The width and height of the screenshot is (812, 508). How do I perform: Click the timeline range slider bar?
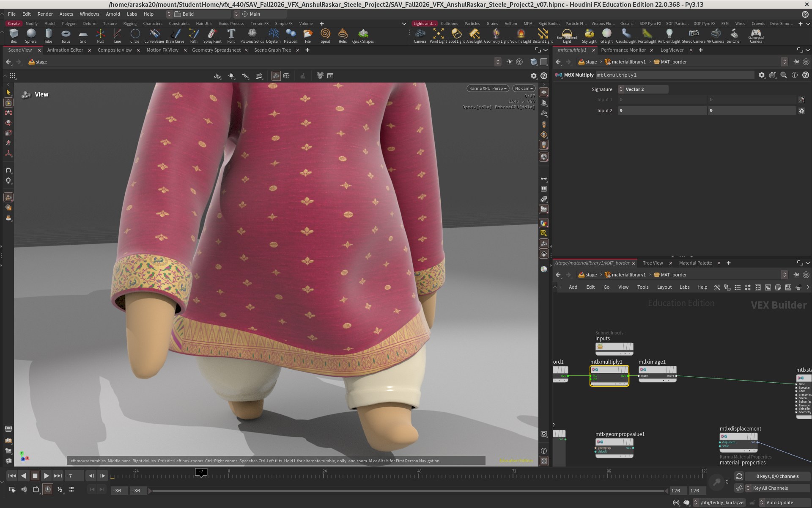pos(408,491)
